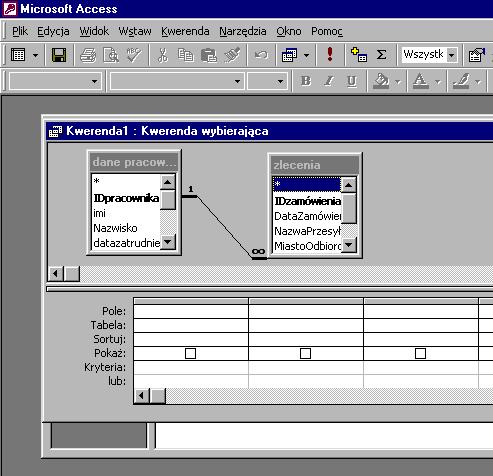Click the Datasheet view icon

[18, 55]
